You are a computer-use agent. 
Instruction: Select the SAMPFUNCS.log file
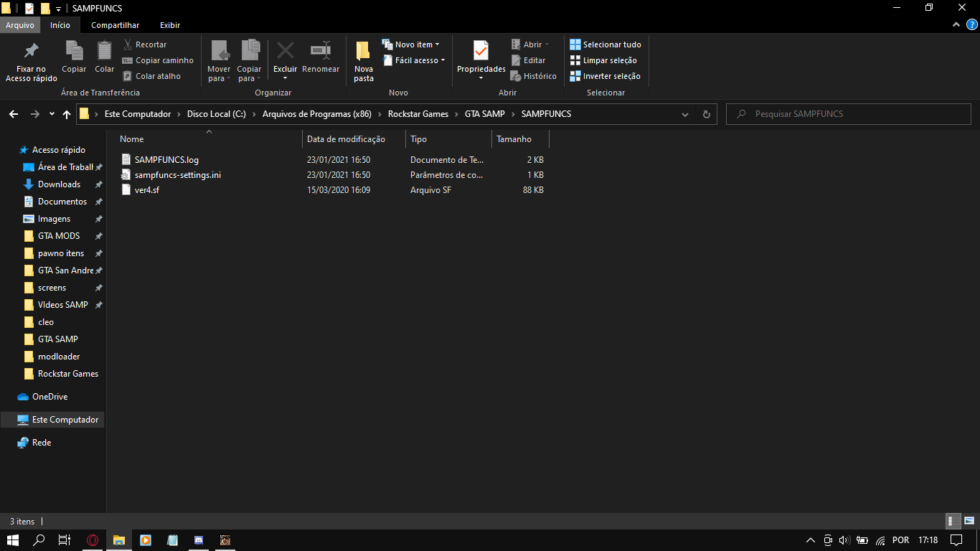166,160
